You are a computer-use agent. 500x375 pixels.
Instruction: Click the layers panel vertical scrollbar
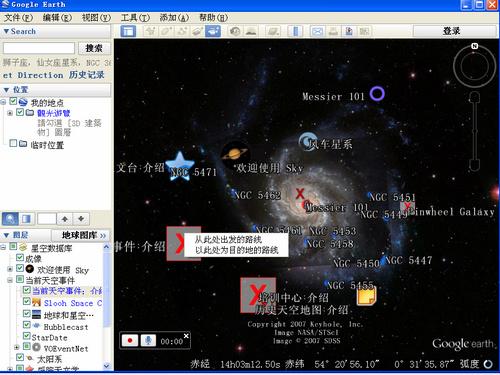[107, 307]
